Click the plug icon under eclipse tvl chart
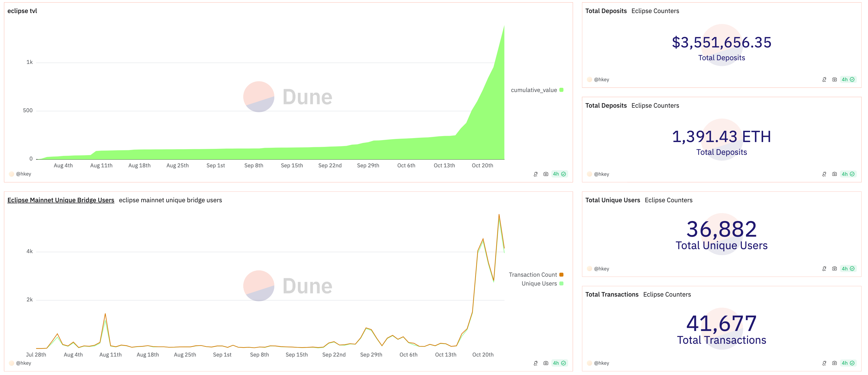The height and width of the screenshot is (375, 868). (535, 174)
